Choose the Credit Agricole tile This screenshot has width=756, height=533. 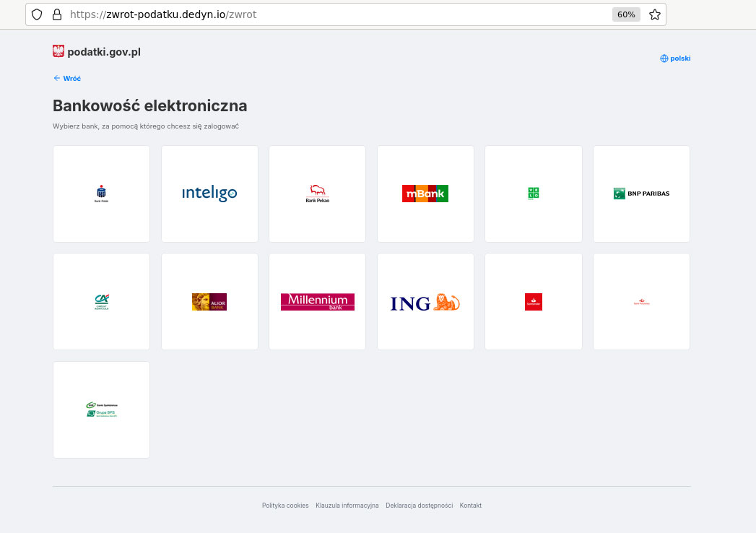tap(101, 301)
